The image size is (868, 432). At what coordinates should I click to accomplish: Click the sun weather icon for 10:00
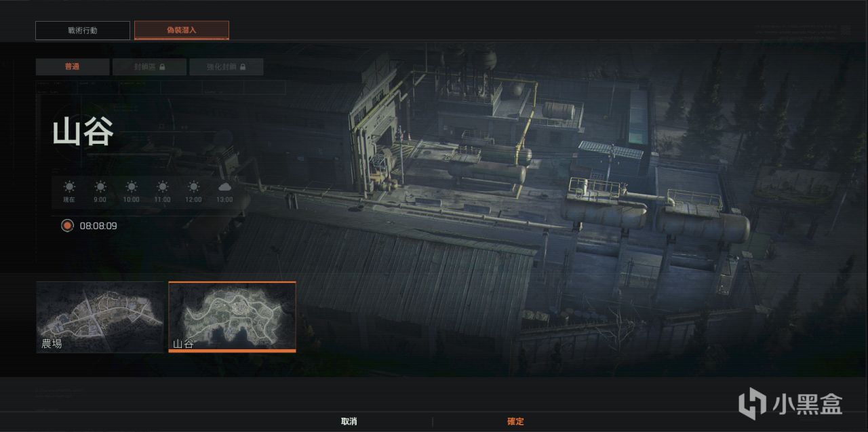pyautogui.click(x=132, y=186)
